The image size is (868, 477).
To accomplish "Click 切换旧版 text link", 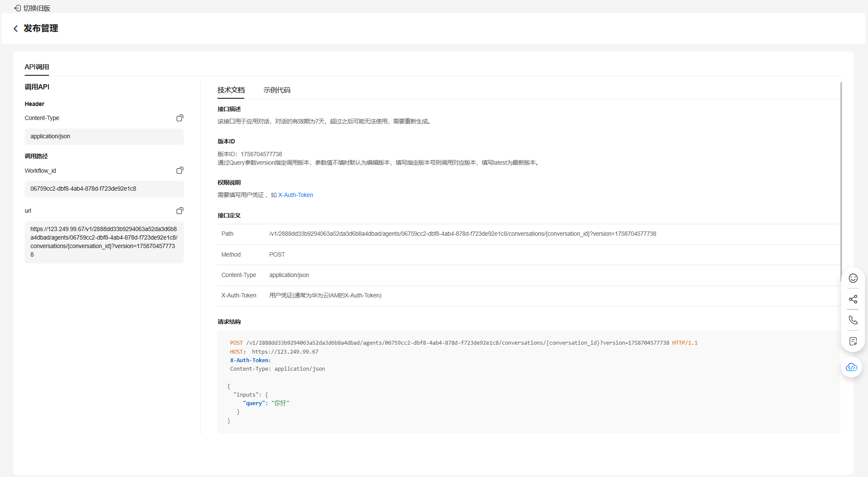I will [37, 8].
